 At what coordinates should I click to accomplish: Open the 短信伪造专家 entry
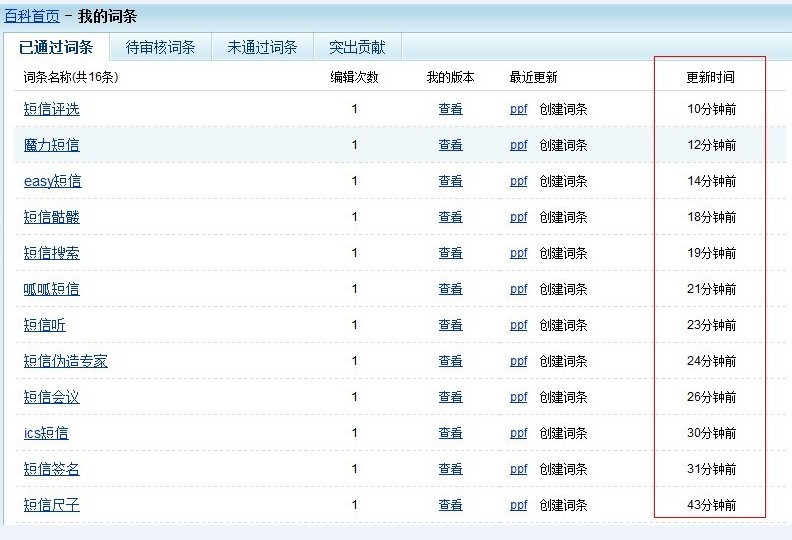pos(65,361)
